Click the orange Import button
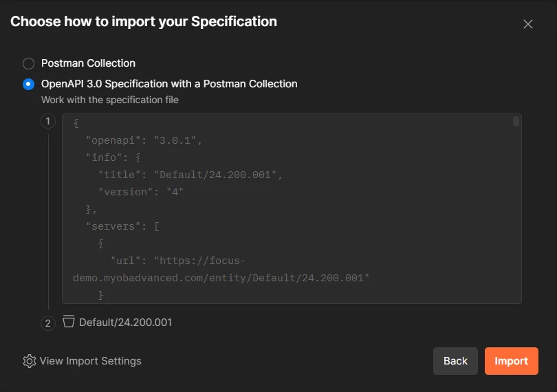This screenshot has height=392, width=557. [511, 361]
